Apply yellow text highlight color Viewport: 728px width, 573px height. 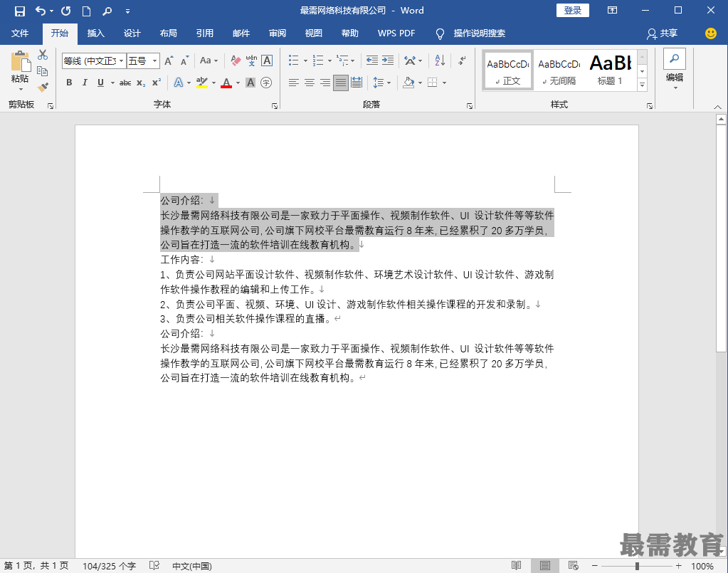point(202,83)
